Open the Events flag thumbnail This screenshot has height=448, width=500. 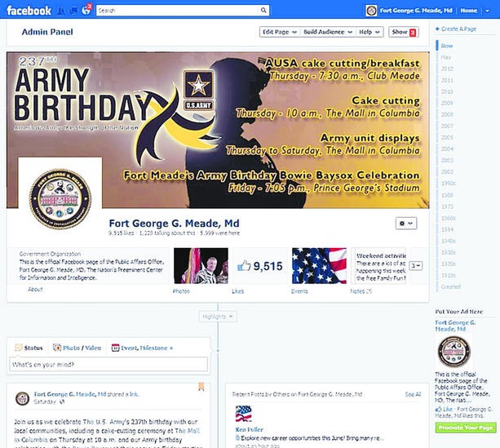[319, 266]
